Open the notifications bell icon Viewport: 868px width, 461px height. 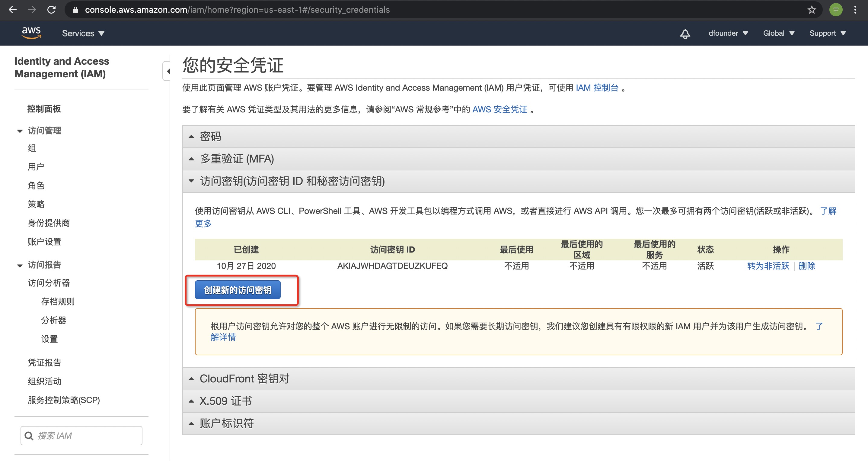(685, 34)
